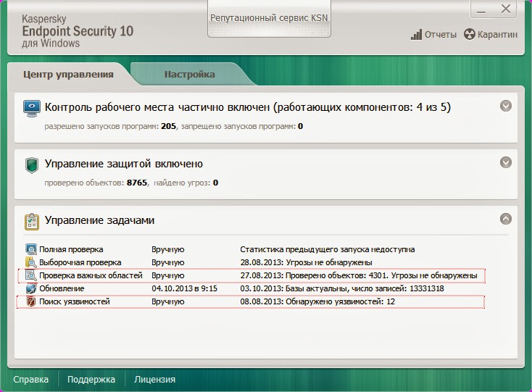The height and width of the screenshot is (392, 532).
Task: Select the Проверка важных областей task
Action: 91,275
